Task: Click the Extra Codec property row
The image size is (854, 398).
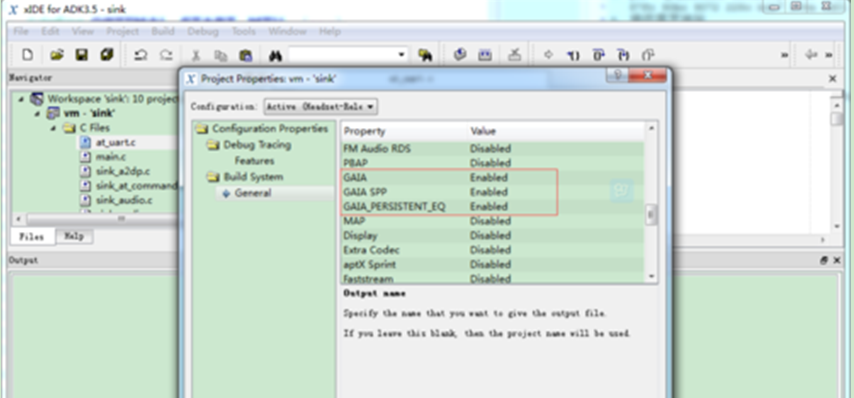Action: coord(492,250)
